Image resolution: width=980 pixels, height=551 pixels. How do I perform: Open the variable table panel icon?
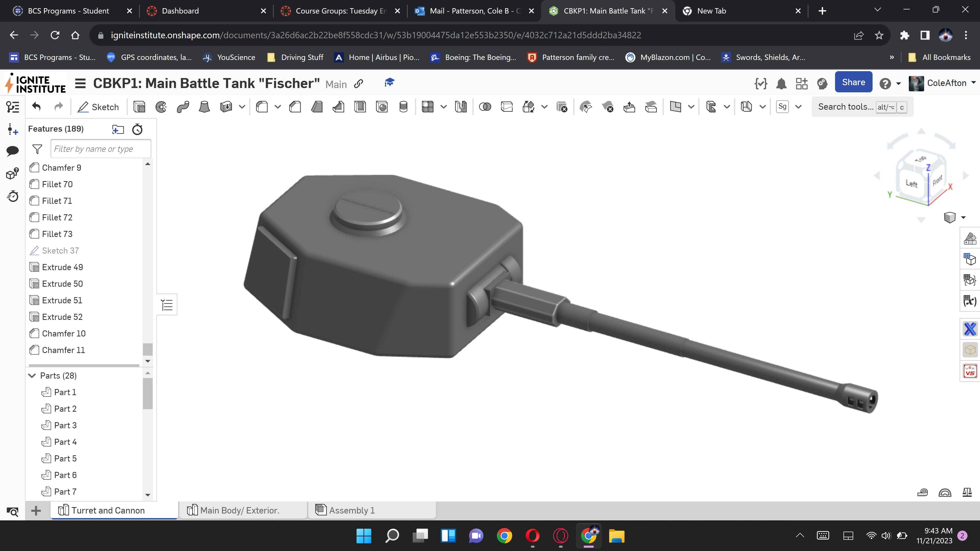(x=970, y=301)
